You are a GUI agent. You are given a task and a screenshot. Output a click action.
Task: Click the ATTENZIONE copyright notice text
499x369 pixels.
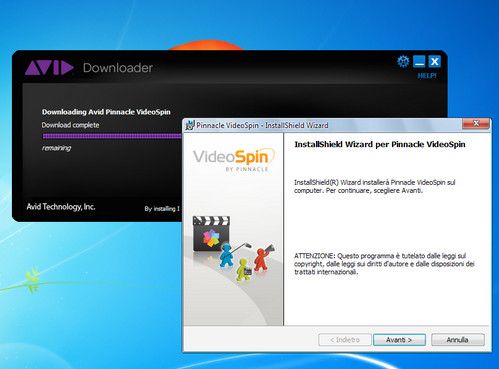(384, 264)
